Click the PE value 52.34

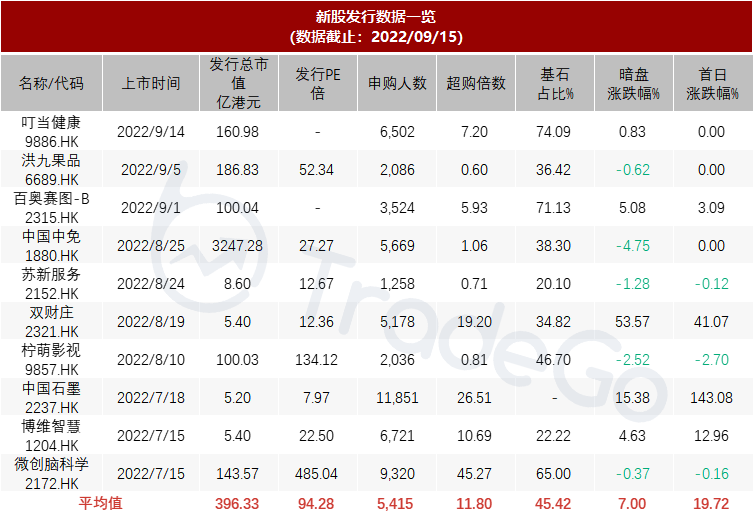pyautogui.click(x=316, y=170)
